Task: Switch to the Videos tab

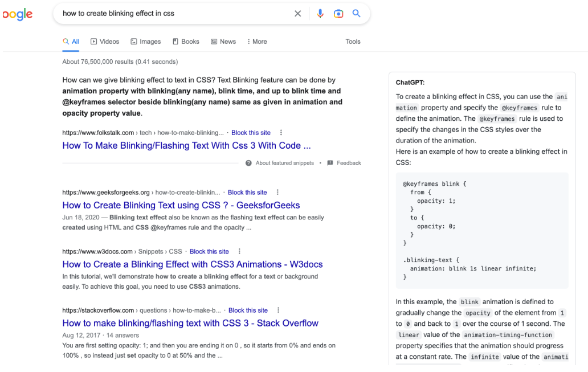Action: pos(105,42)
